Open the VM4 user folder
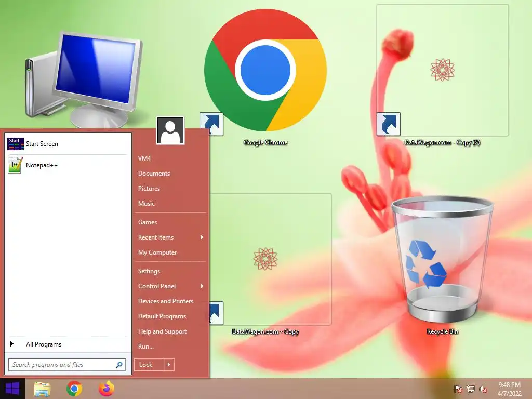Viewport: 532px width, 399px height. tap(144, 158)
